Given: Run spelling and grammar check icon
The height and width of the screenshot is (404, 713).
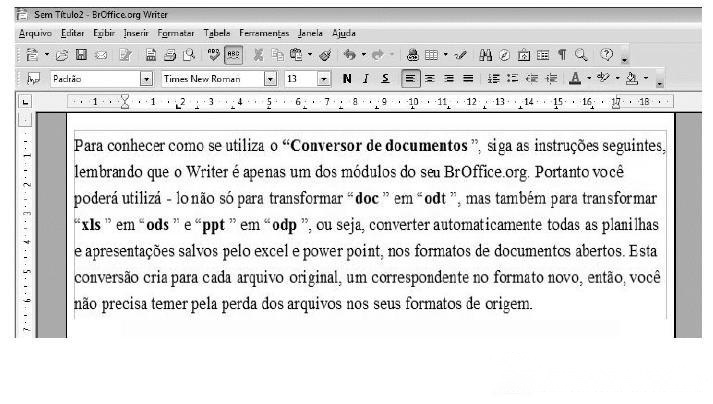Looking at the screenshot, I should pyautogui.click(x=213, y=55).
